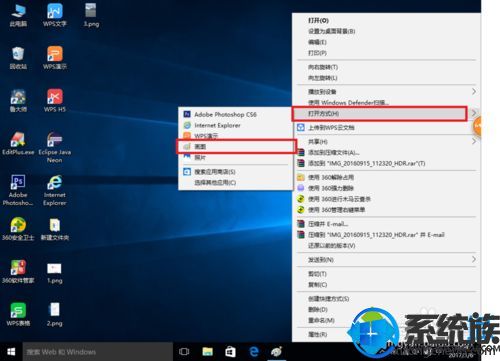Choose 向右旋转(T) to rotate right
500x361 pixels.
point(387,67)
